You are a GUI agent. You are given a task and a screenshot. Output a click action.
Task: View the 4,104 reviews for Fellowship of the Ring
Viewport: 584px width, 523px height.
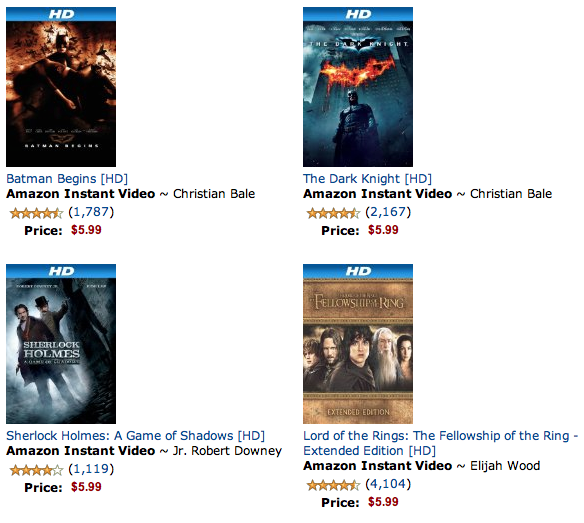pos(388,484)
